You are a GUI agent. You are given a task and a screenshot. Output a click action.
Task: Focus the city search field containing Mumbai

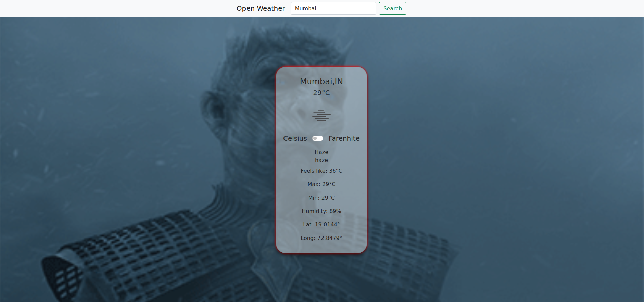(333, 8)
